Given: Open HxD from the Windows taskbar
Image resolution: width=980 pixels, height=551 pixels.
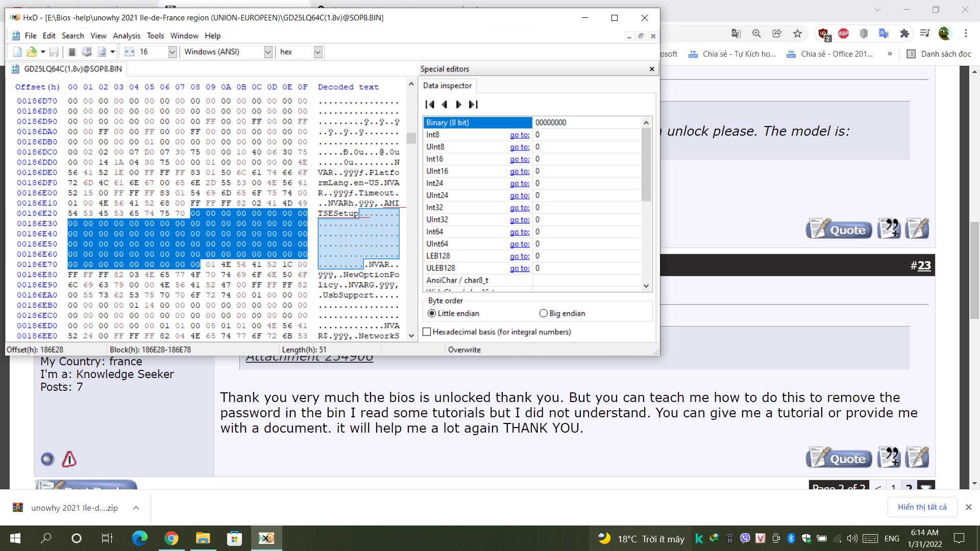Looking at the screenshot, I should click(266, 538).
